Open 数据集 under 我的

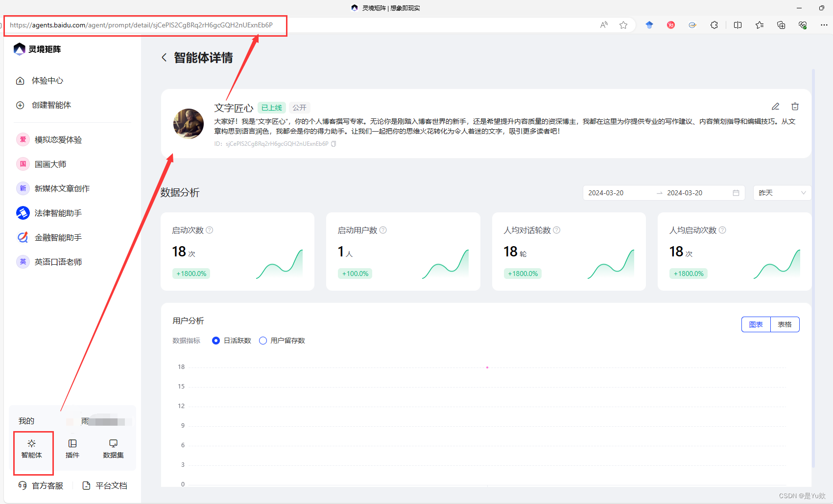113,449
